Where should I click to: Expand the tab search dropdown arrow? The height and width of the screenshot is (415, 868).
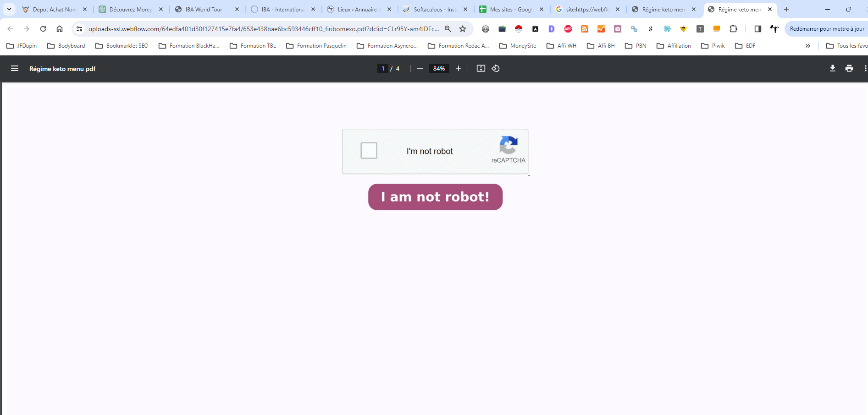pyautogui.click(x=9, y=9)
